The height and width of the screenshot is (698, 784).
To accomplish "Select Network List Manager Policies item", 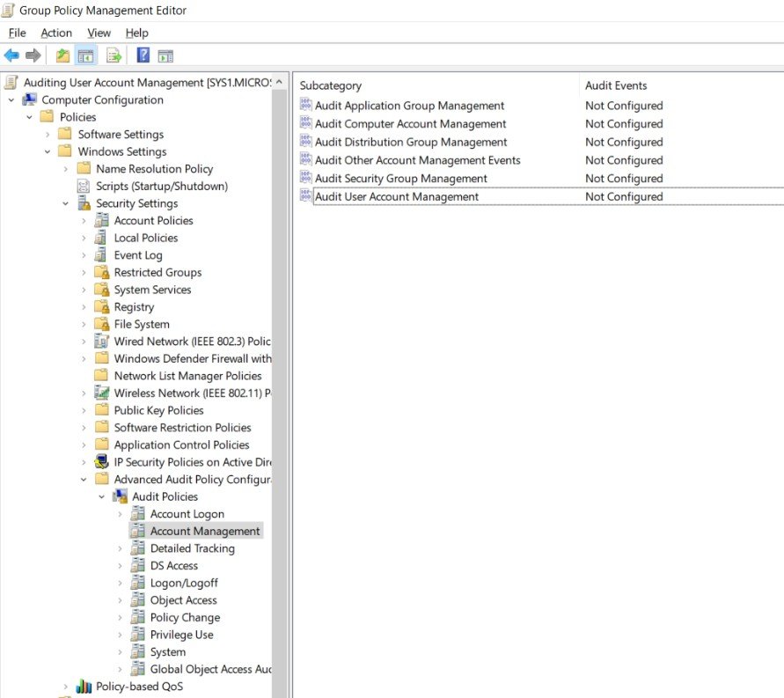I will click(x=187, y=376).
